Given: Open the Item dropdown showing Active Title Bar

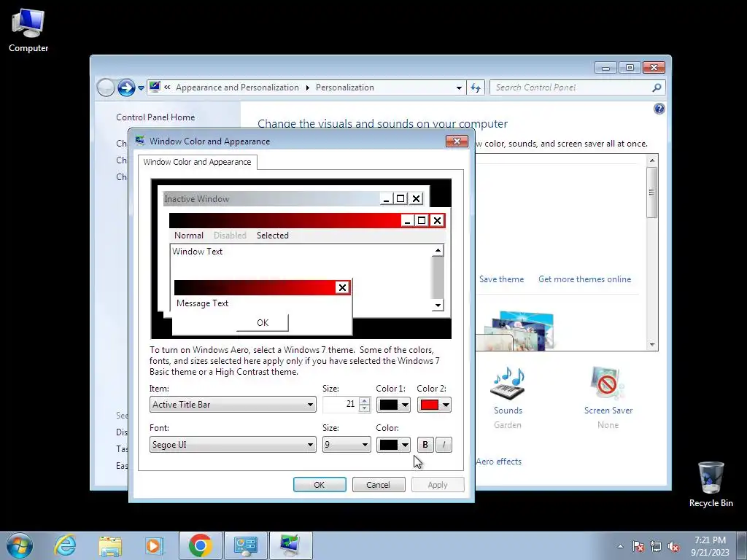Looking at the screenshot, I should click(x=233, y=405).
